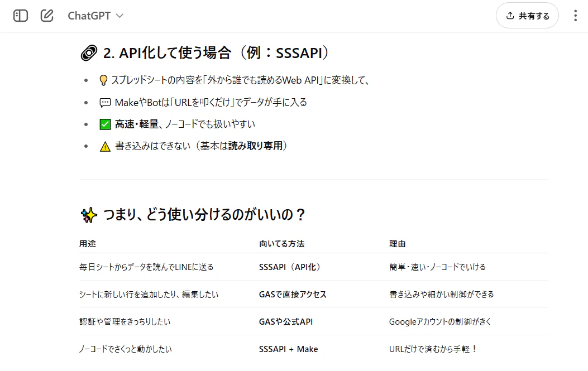Click cell '簡単・速い・ノーコードでいける'
This screenshot has height=371, width=588.
click(x=437, y=267)
